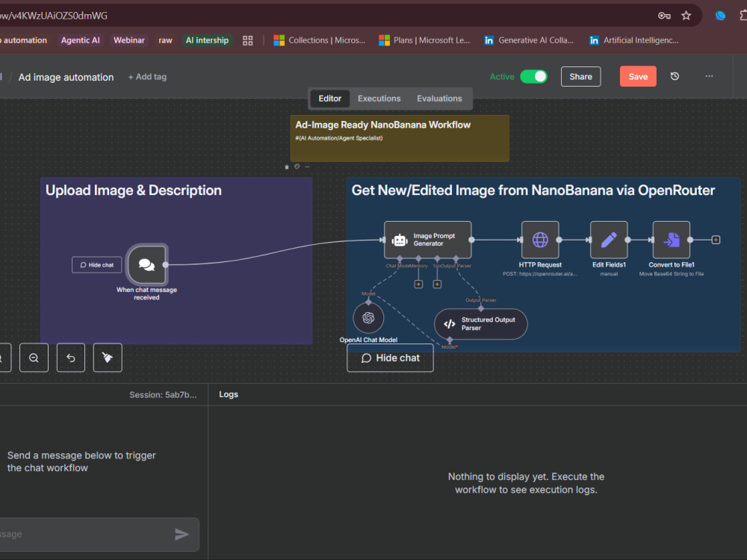Bookmark this page with the star icon
Image resolution: width=747 pixels, height=560 pixels.
[x=686, y=16]
